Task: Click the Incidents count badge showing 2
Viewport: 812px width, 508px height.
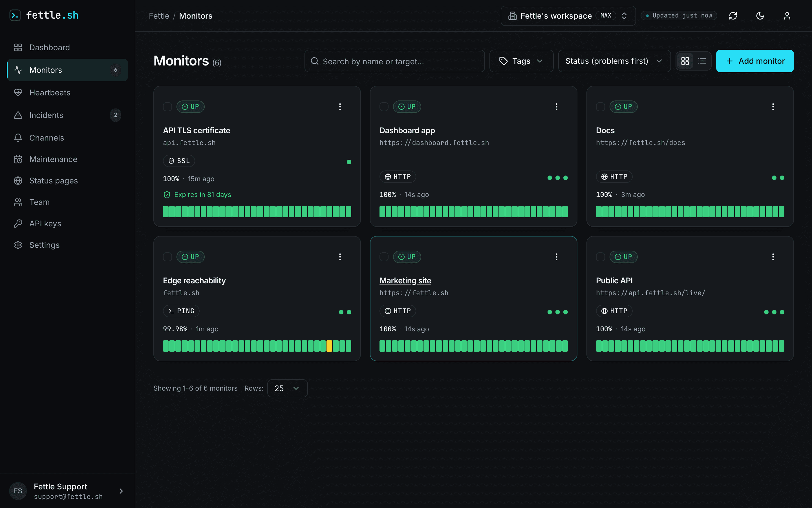Action: (115, 115)
